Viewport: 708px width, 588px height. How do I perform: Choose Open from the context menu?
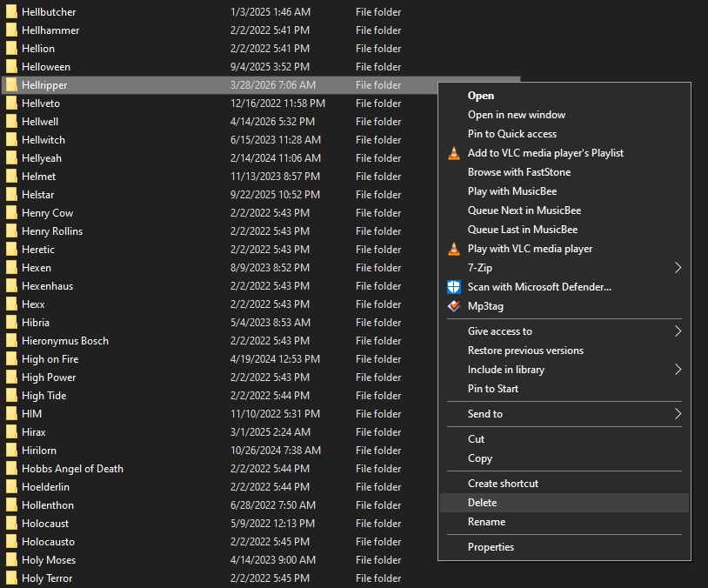[481, 96]
